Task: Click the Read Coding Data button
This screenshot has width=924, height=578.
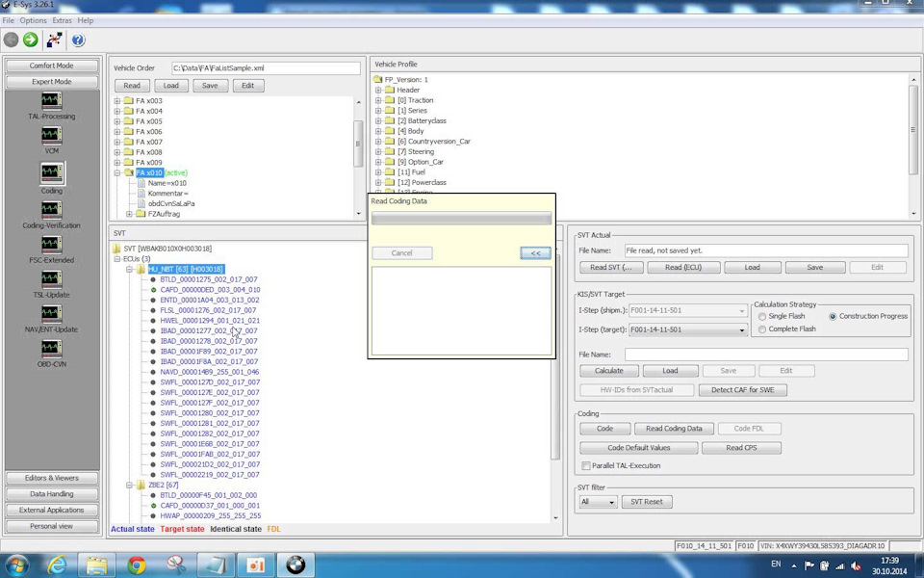Action: 674,429
